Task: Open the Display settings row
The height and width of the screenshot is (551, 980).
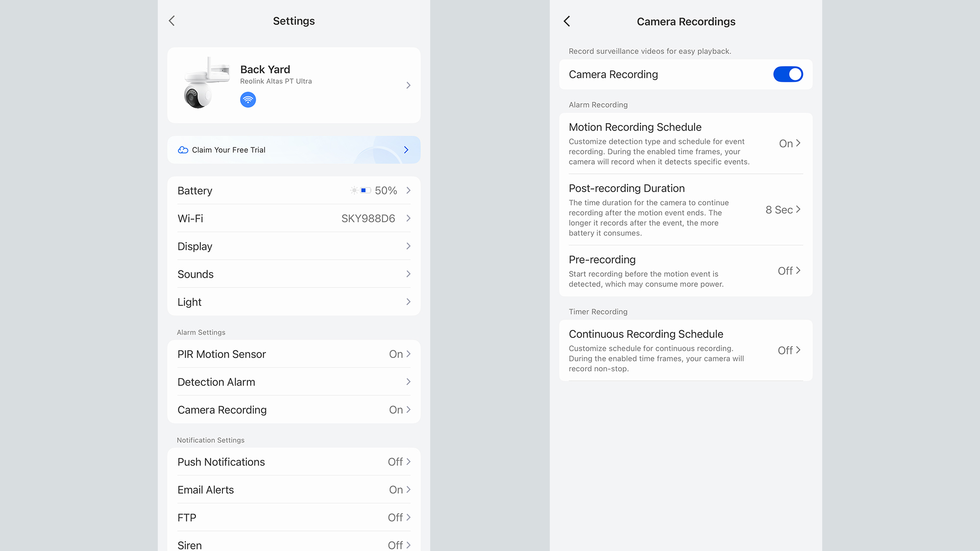Action: (294, 246)
